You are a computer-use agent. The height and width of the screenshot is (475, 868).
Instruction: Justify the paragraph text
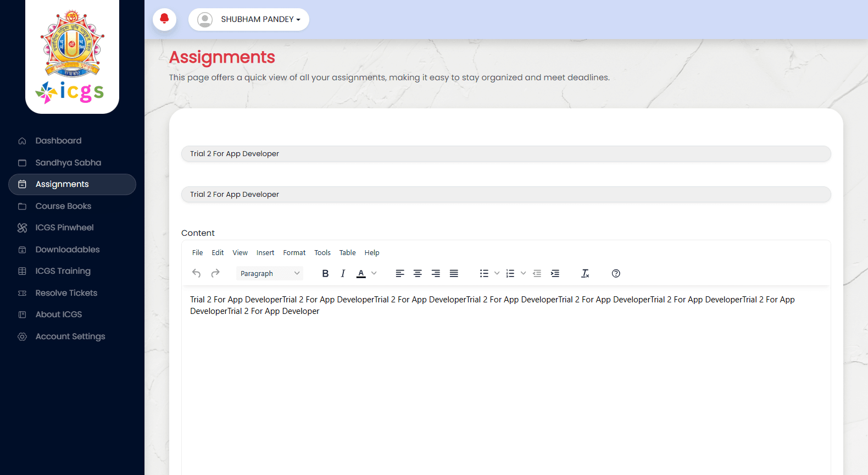454,273
